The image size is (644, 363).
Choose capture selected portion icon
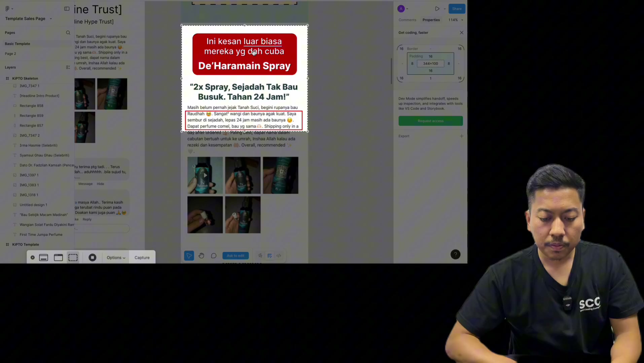(73, 257)
